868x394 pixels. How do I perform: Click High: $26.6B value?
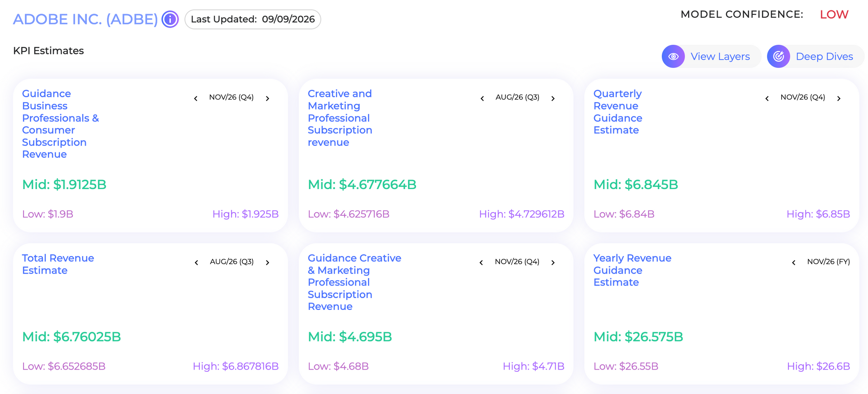coord(818,366)
